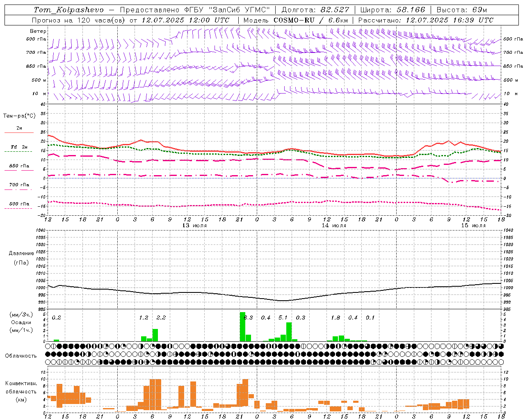Click the 0.2 precipitation value

(x=57, y=318)
